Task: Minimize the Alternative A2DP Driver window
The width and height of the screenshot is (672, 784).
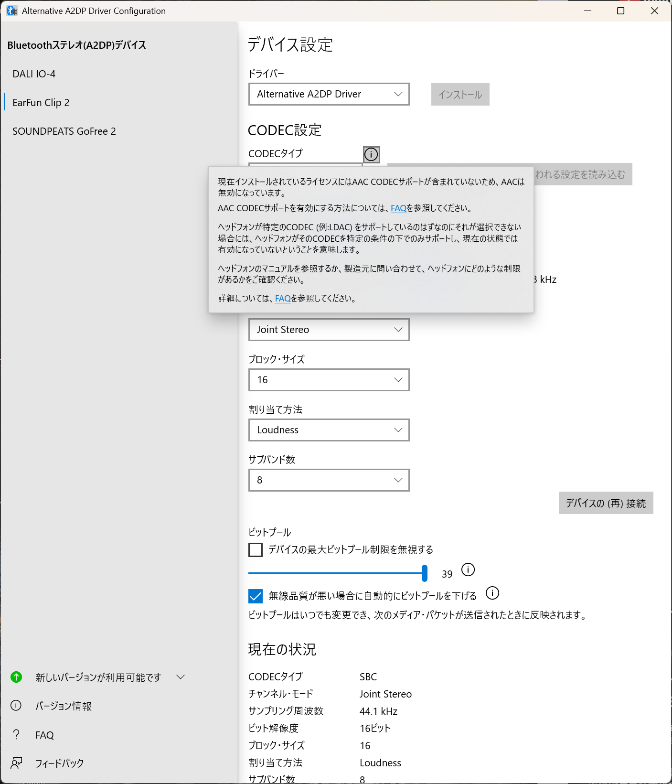Action: pyautogui.click(x=588, y=11)
